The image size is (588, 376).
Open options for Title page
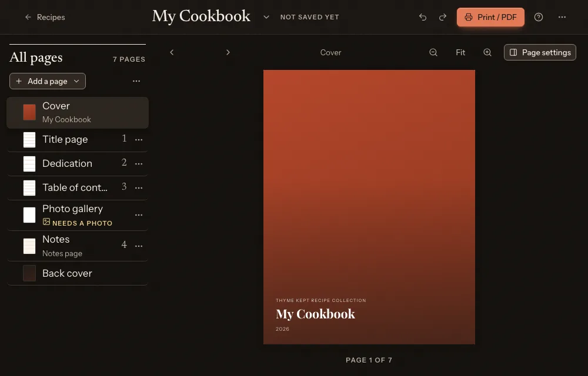(x=139, y=140)
